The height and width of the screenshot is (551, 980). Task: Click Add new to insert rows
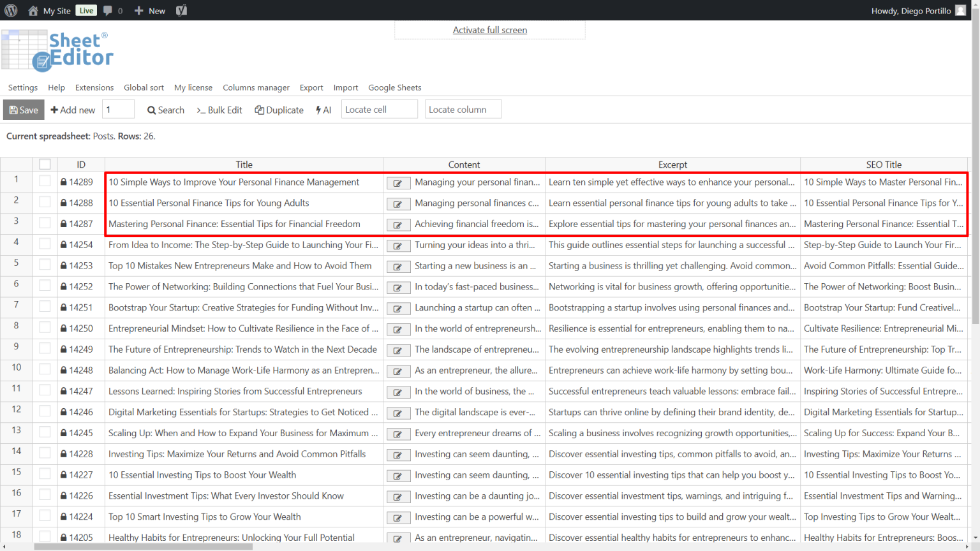[x=72, y=110]
